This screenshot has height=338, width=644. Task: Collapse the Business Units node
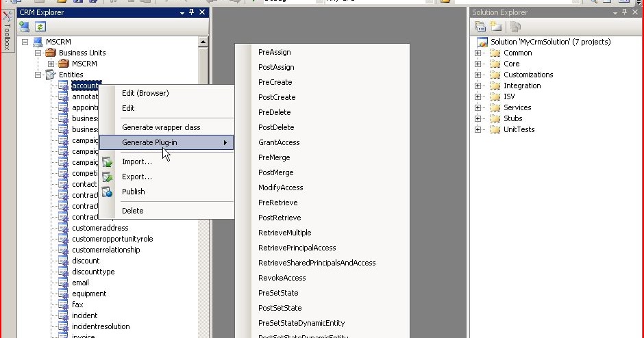tap(38, 53)
